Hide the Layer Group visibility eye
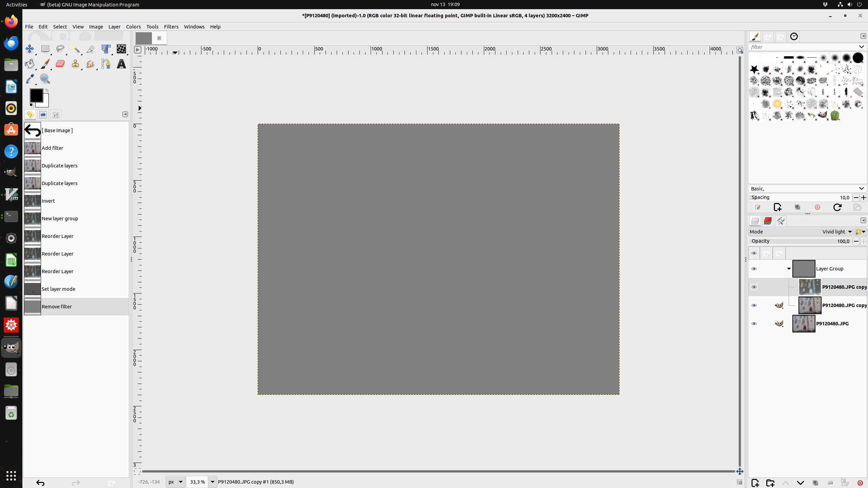 tap(754, 269)
